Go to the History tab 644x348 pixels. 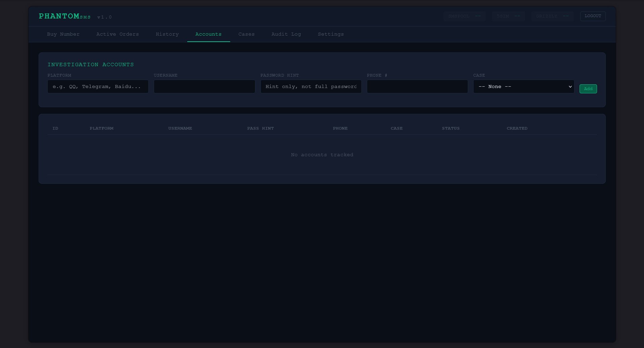point(167,34)
